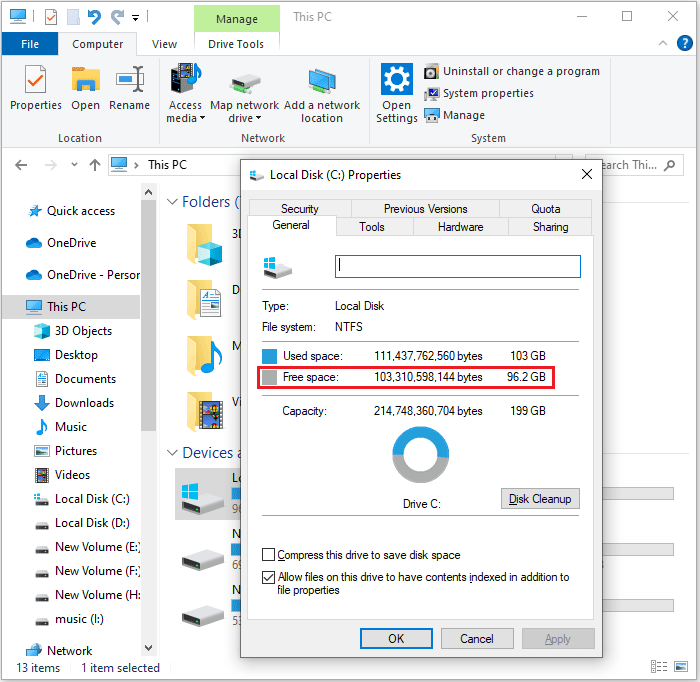Switch to the Drive Tools tab
Image resolution: width=700 pixels, height=682 pixels.
(x=236, y=44)
